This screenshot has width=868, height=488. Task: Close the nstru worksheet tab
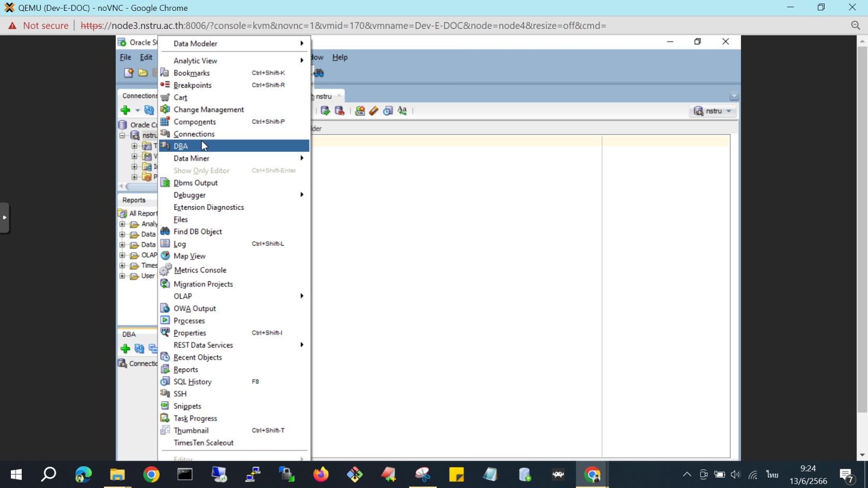click(339, 96)
